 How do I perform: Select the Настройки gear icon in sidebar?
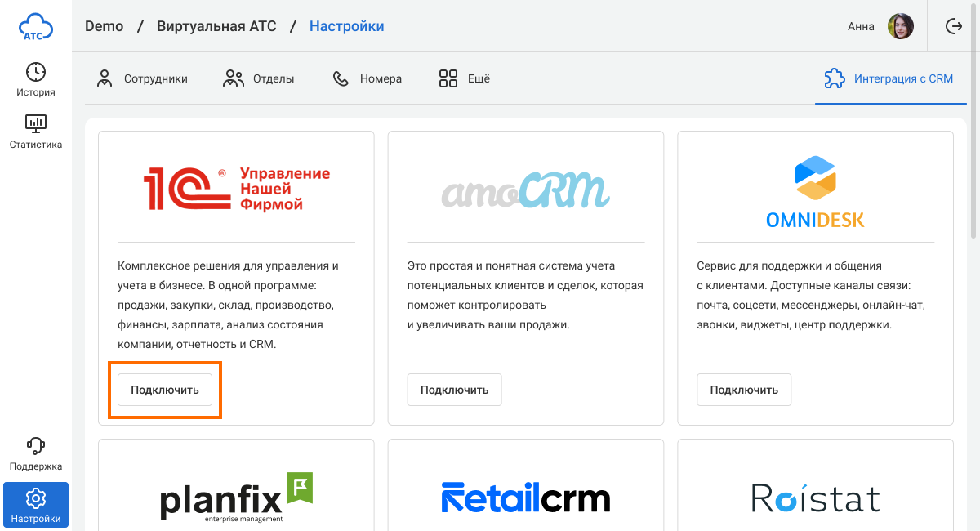pyautogui.click(x=36, y=498)
